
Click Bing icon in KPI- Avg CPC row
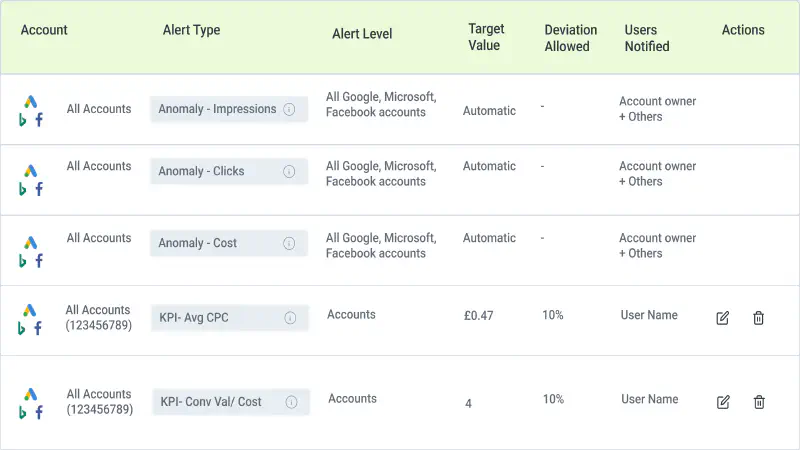[x=21, y=329]
